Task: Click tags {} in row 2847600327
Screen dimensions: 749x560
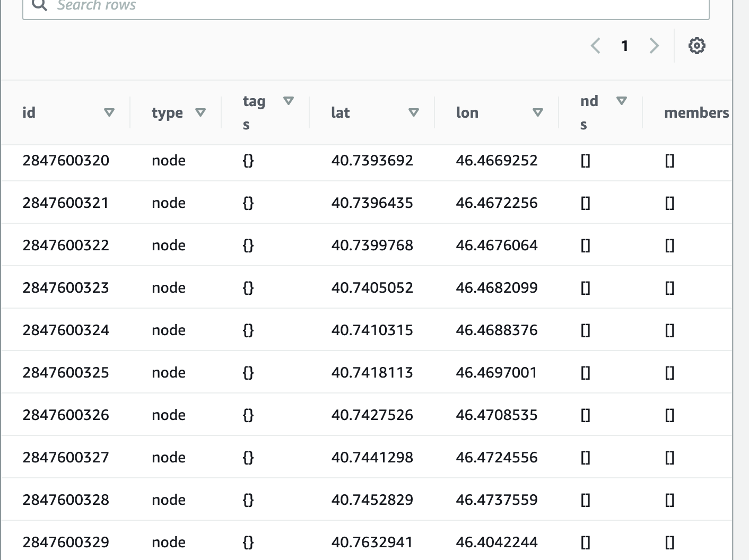Action: pos(248,457)
